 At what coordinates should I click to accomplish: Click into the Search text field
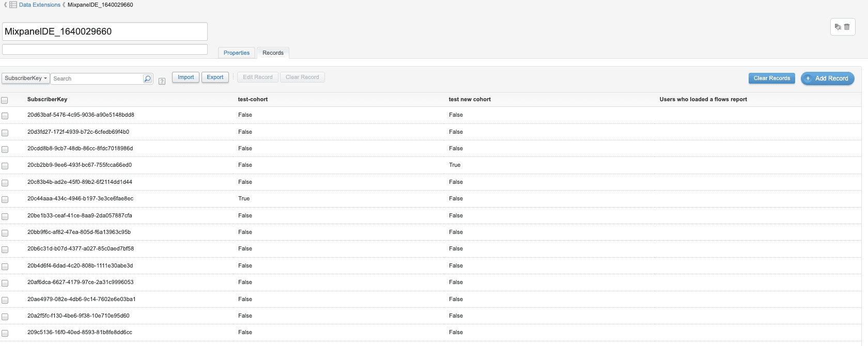[97, 78]
